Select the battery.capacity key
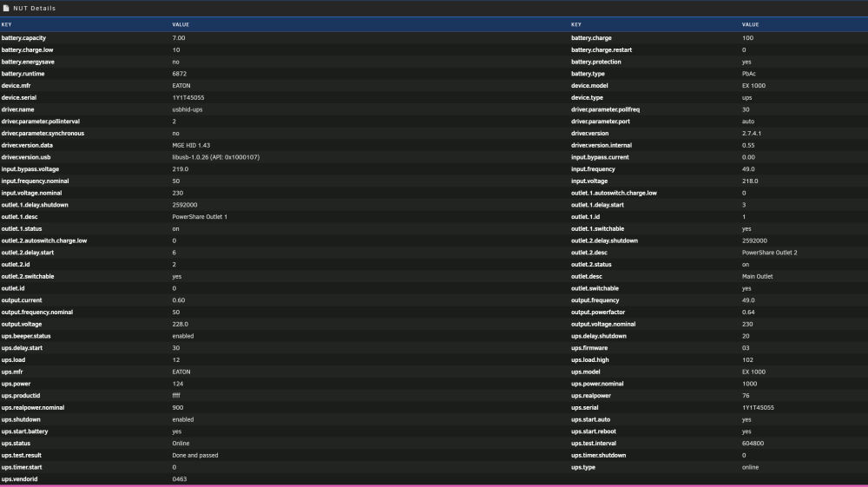The height and width of the screenshot is (487, 868). click(23, 38)
